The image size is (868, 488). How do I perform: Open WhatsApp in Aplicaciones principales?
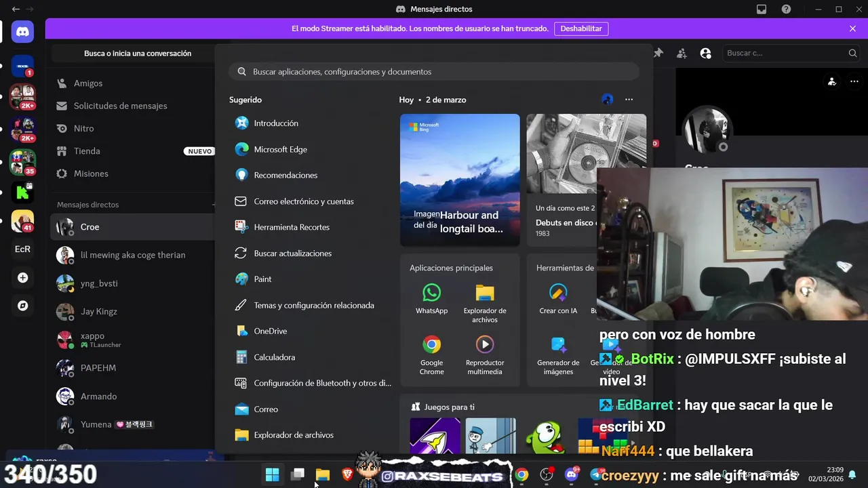(x=431, y=298)
